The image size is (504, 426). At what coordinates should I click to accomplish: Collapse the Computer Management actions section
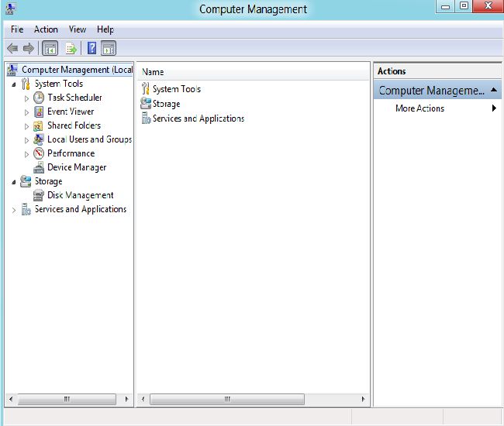494,90
